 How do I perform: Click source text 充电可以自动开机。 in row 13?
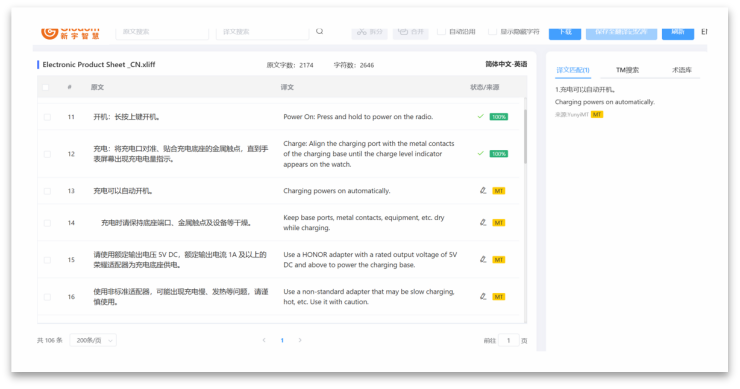tap(123, 191)
